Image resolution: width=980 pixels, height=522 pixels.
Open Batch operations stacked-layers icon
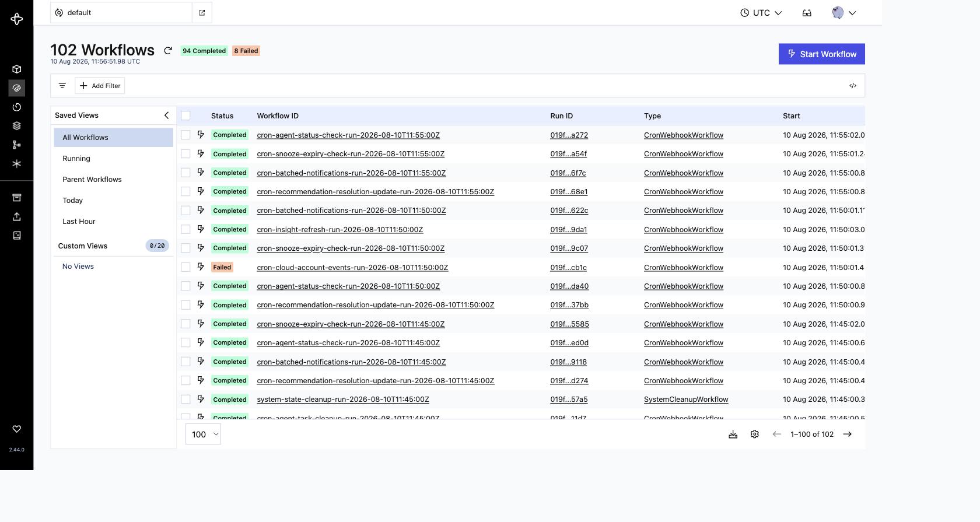tap(17, 126)
